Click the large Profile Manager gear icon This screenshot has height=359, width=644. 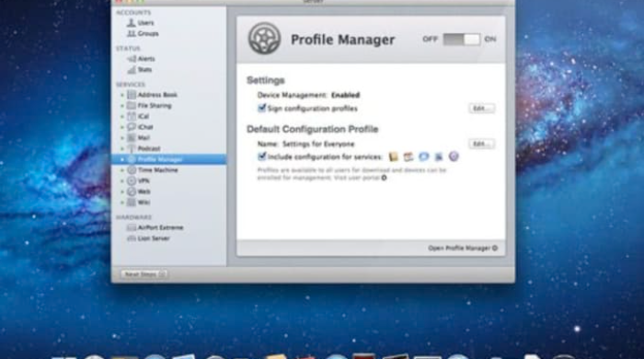pos(265,39)
